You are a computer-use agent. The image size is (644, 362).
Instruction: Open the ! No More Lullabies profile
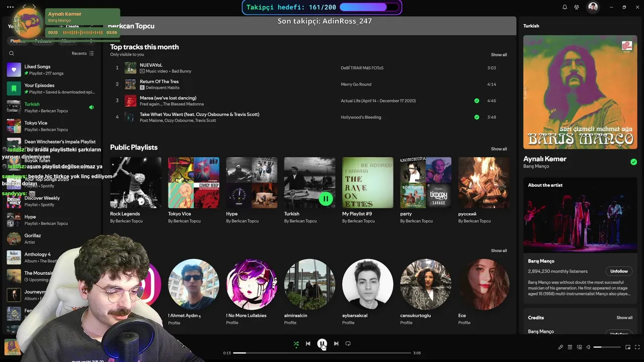252,292
